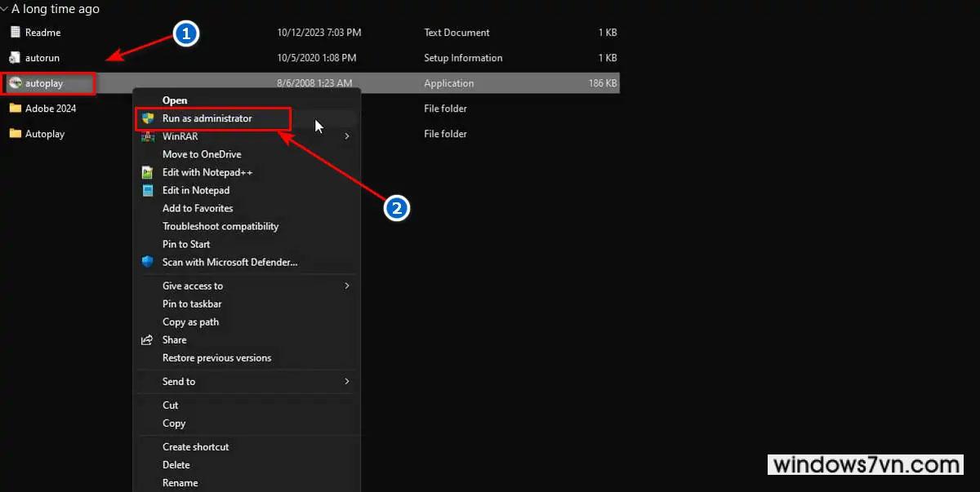Viewport: 980px width, 492px height.
Task: Click the WinRAR books icon
Action: (148, 136)
